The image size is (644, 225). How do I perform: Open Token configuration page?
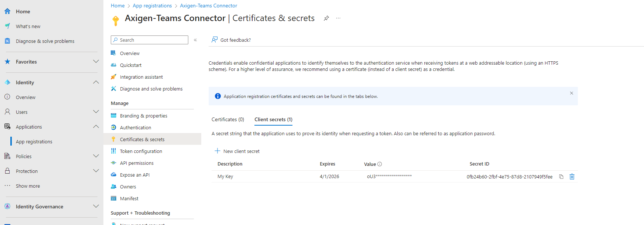tap(141, 151)
